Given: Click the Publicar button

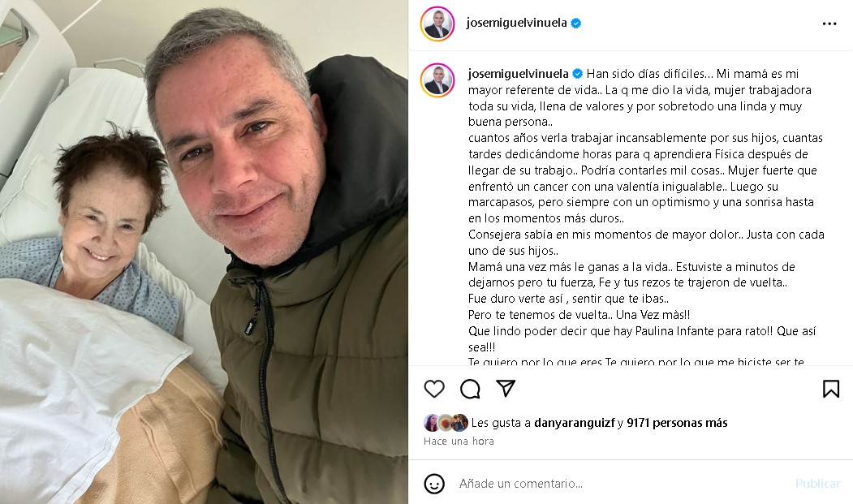Looking at the screenshot, I should (x=817, y=484).
